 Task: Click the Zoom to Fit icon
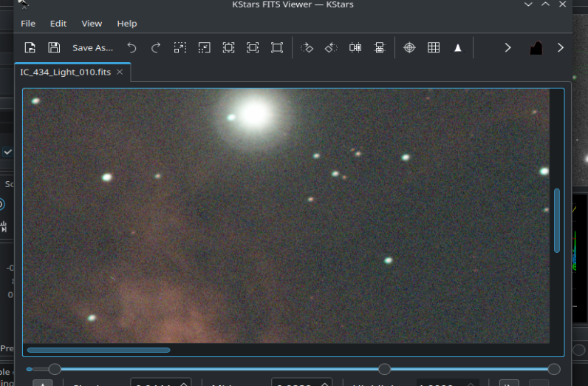click(253, 47)
